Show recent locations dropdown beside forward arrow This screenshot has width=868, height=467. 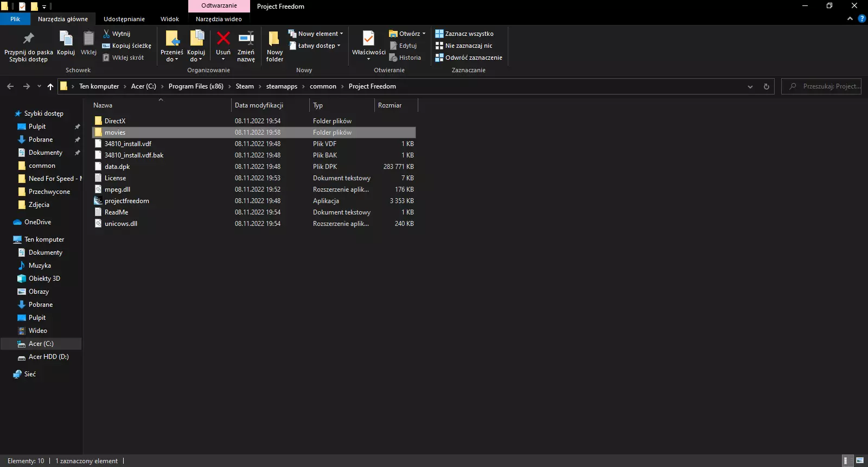coord(39,86)
